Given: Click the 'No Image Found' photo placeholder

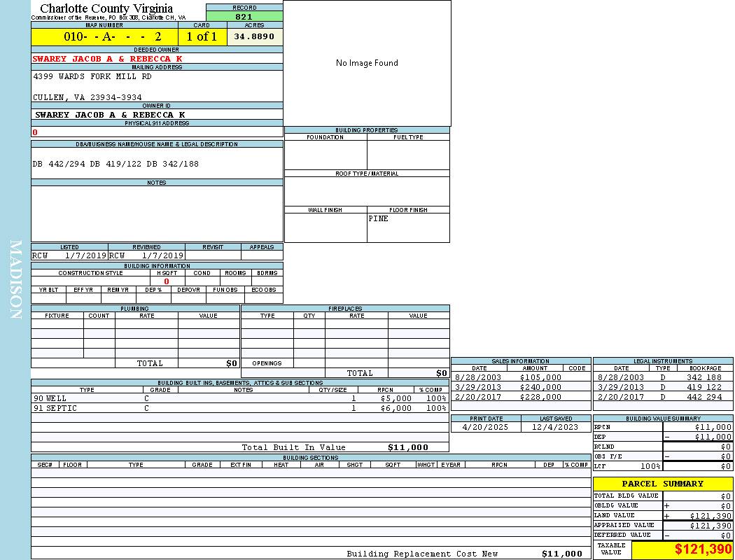Looking at the screenshot, I should pyautogui.click(x=367, y=63).
